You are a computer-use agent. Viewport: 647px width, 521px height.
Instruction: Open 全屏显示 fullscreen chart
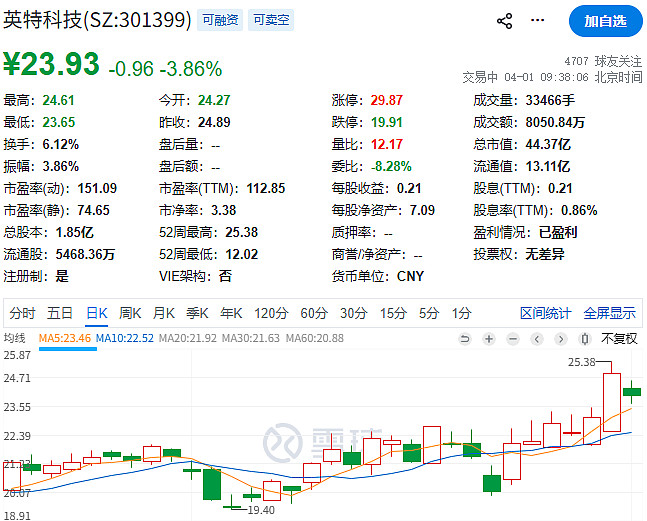609,313
